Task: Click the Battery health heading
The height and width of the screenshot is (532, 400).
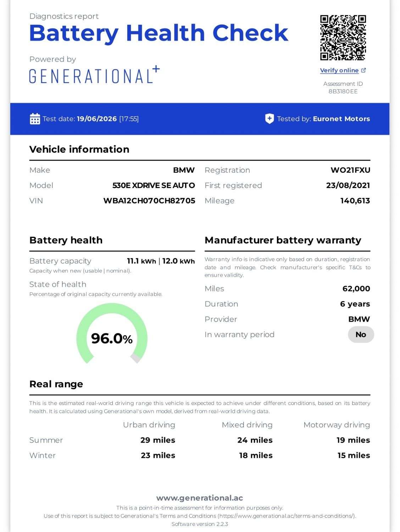Action: (x=66, y=240)
